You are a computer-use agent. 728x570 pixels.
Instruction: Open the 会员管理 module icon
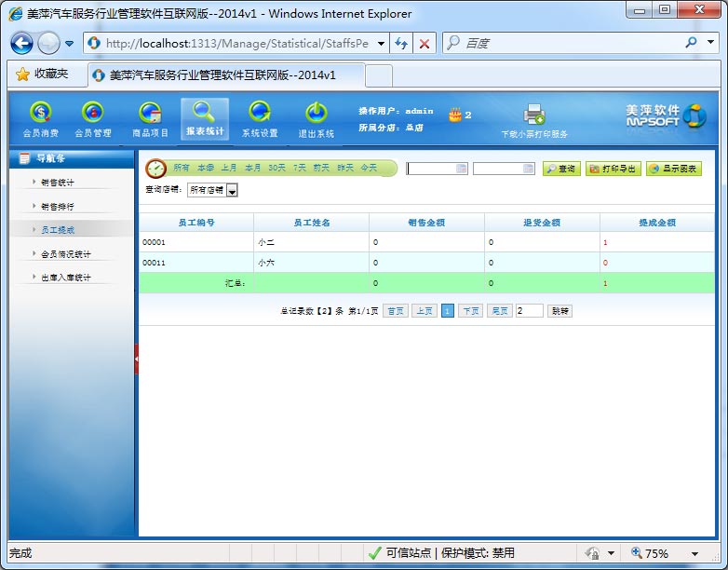point(92,113)
